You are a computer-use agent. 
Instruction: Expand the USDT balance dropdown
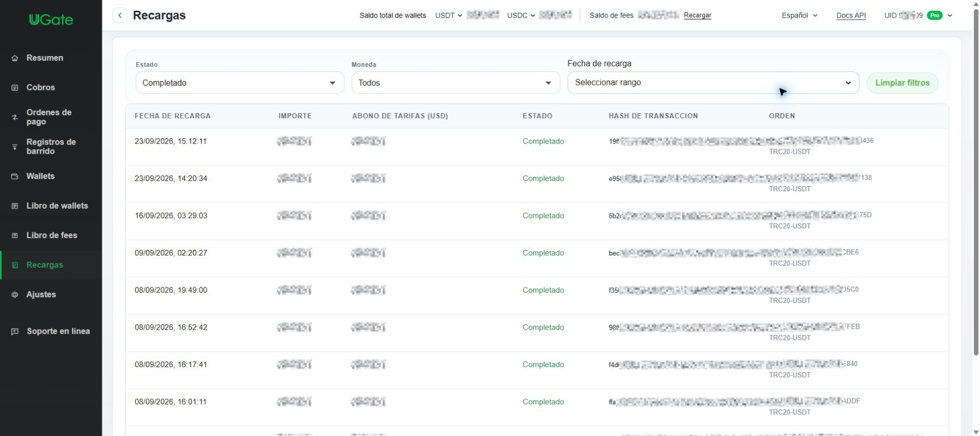(449, 15)
